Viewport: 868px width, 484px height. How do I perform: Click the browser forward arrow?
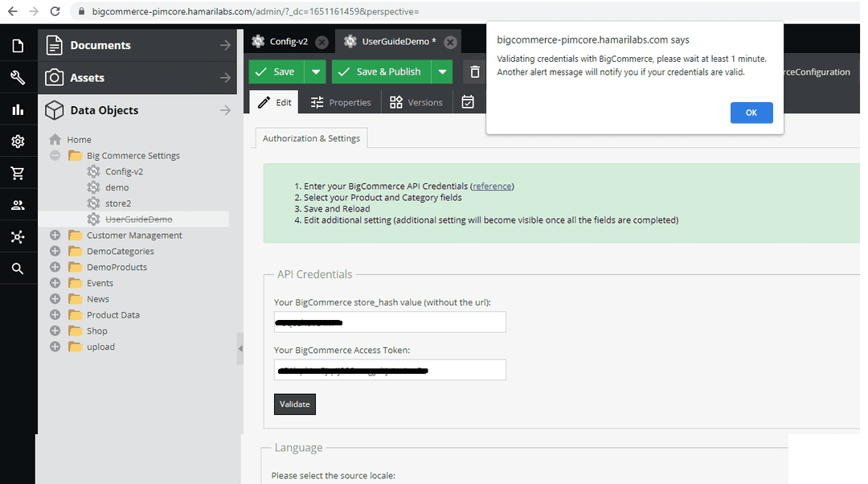(34, 11)
